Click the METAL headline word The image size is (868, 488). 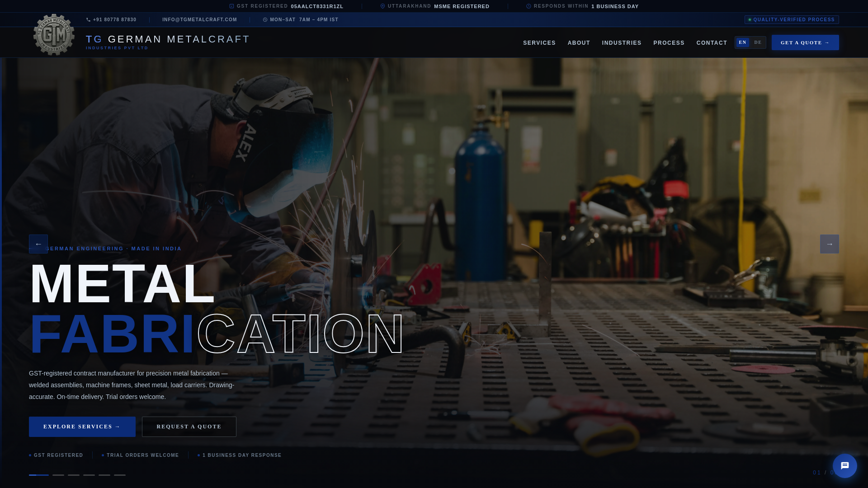pos(122,284)
